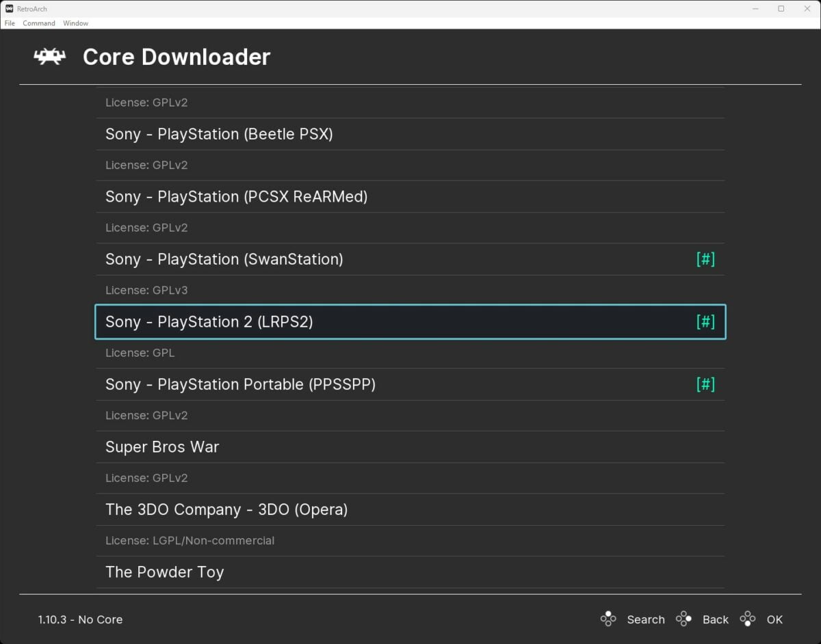821x644 pixels.
Task: Select the Sony - PlayStation 2 (LRPS2) entry
Action: [x=209, y=321]
